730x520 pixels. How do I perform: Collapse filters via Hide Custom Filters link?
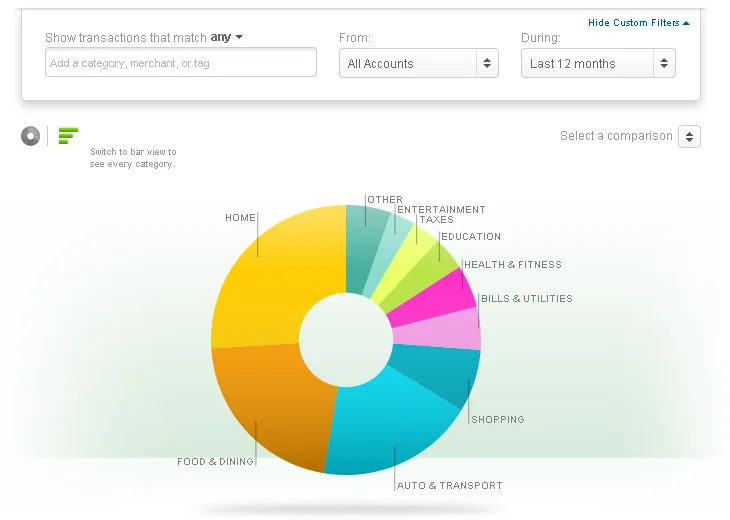(x=638, y=23)
